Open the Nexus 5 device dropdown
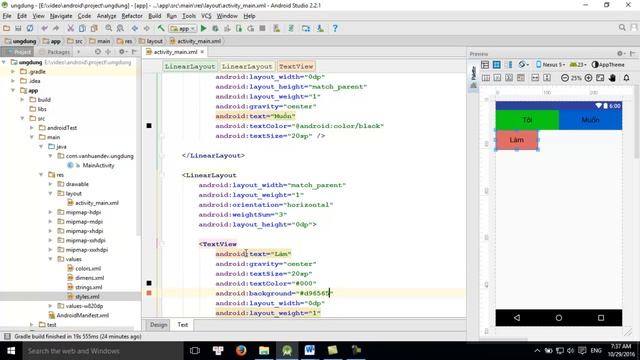 tap(551, 65)
